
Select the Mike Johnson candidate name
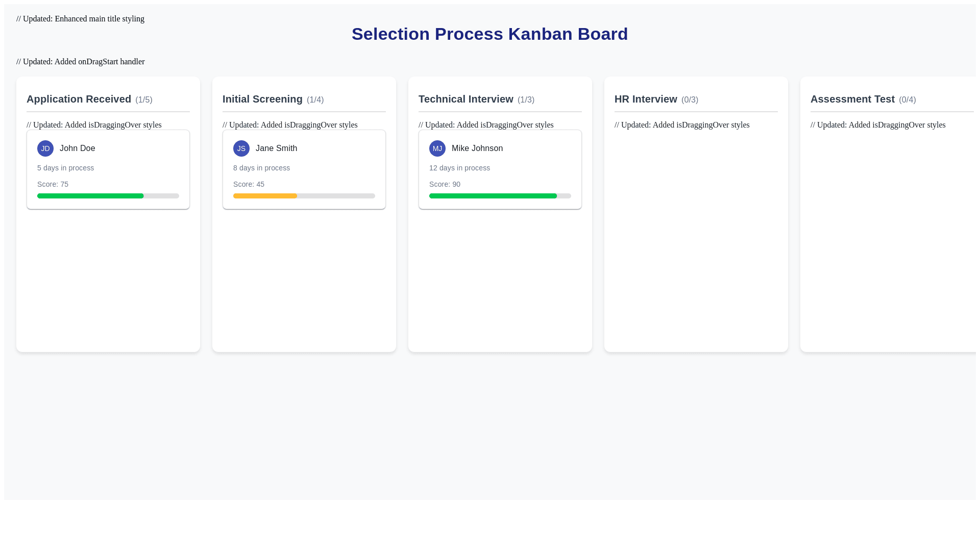pyautogui.click(x=477, y=148)
